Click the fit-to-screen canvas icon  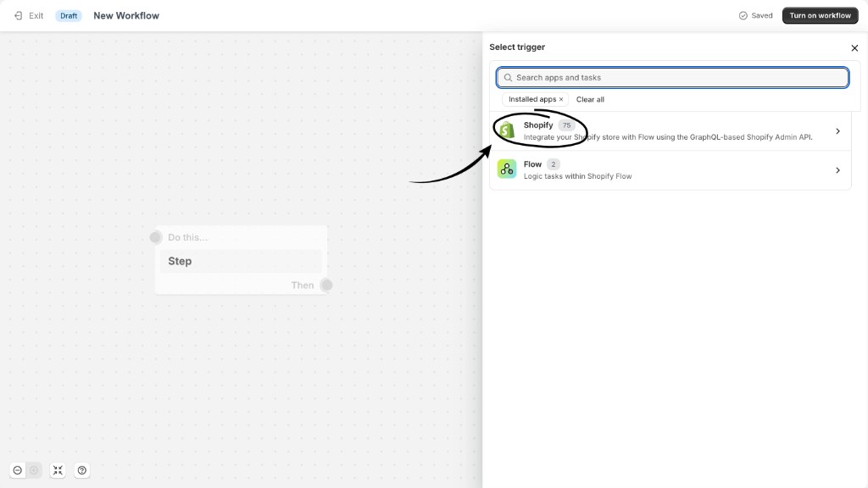(x=58, y=470)
